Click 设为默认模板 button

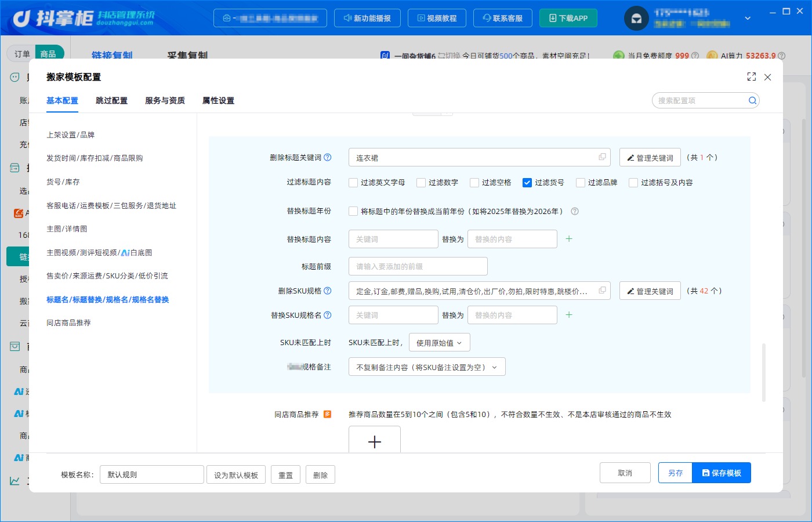pyautogui.click(x=236, y=474)
